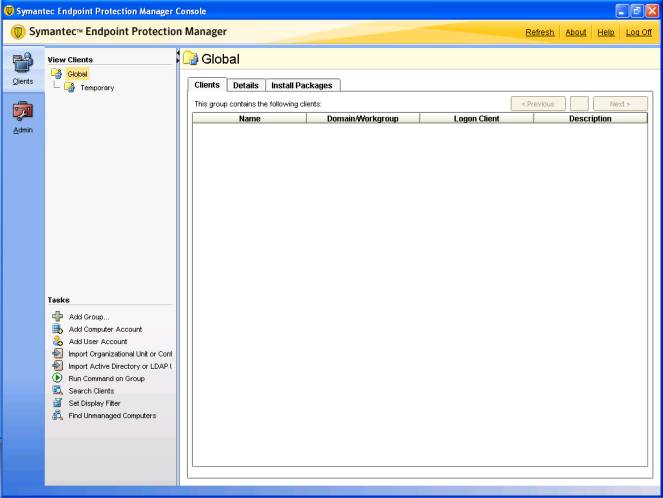Switch to the Install Packages tab
The image size is (663, 498).
302,85
